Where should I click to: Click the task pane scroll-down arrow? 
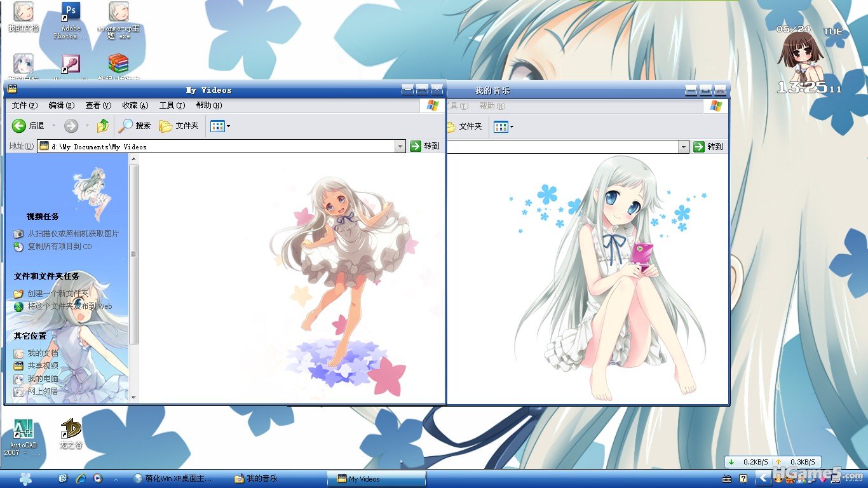pos(133,398)
